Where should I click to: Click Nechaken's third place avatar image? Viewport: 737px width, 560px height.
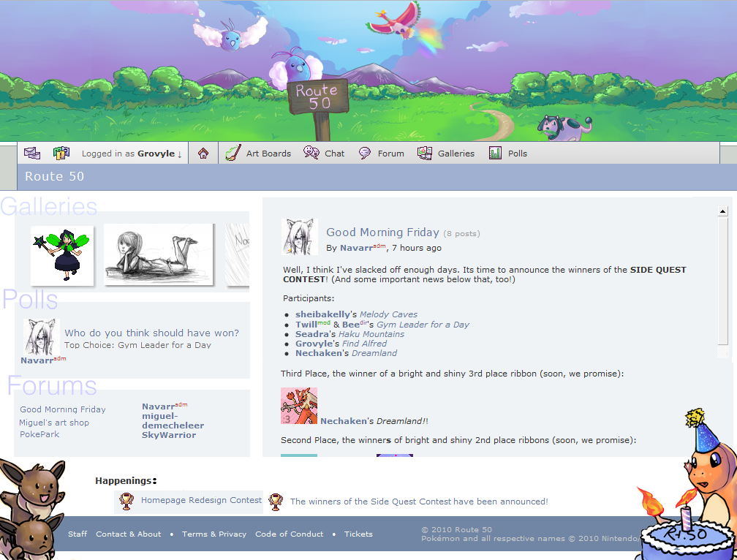[x=299, y=406]
